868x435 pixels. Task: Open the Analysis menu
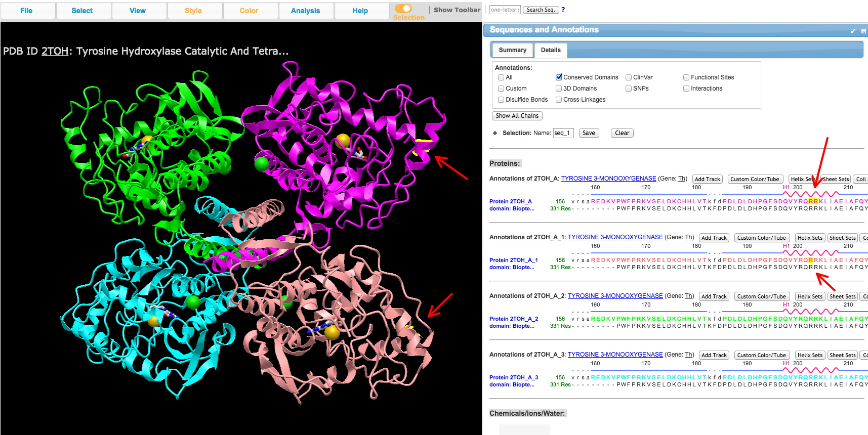[x=305, y=11]
